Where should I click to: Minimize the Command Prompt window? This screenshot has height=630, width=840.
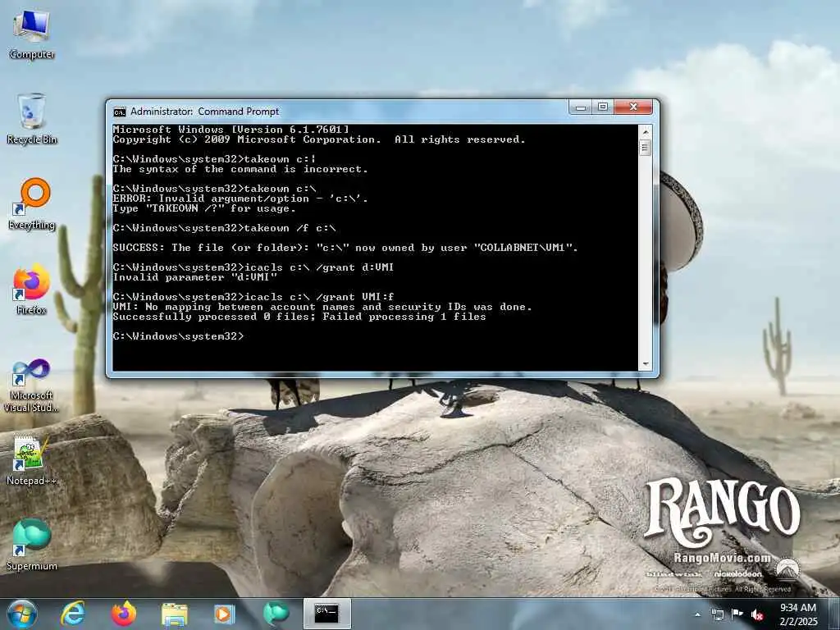point(580,107)
